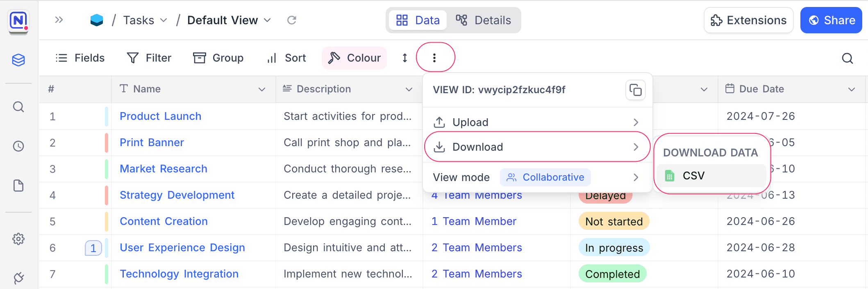Image resolution: width=868 pixels, height=289 pixels.
Task: Expand the sidebar with double chevron
Action: pos(59,20)
